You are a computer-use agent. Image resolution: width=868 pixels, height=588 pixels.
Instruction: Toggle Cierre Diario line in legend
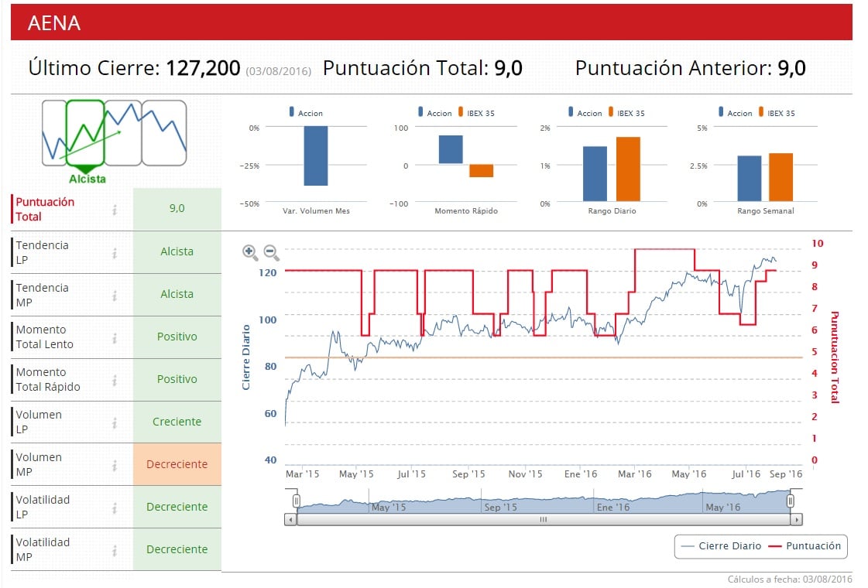point(722,546)
